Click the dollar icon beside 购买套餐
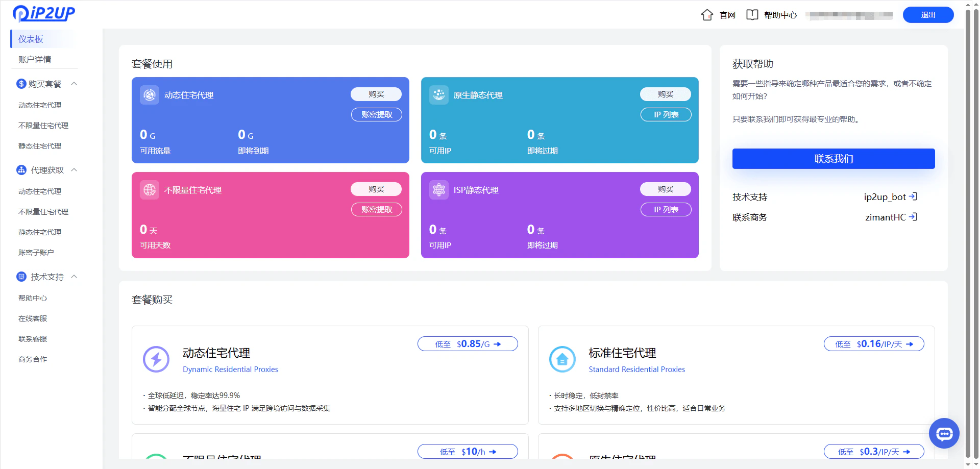The height and width of the screenshot is (469, 980). pyautogui.click(x=21, y=83)
